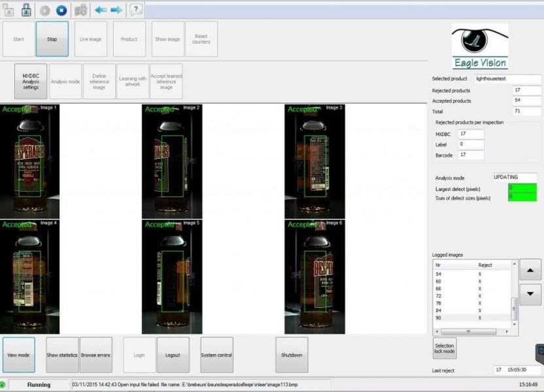Select logged image row 72
Screen dimensions: 544x392
pos(472,296)
